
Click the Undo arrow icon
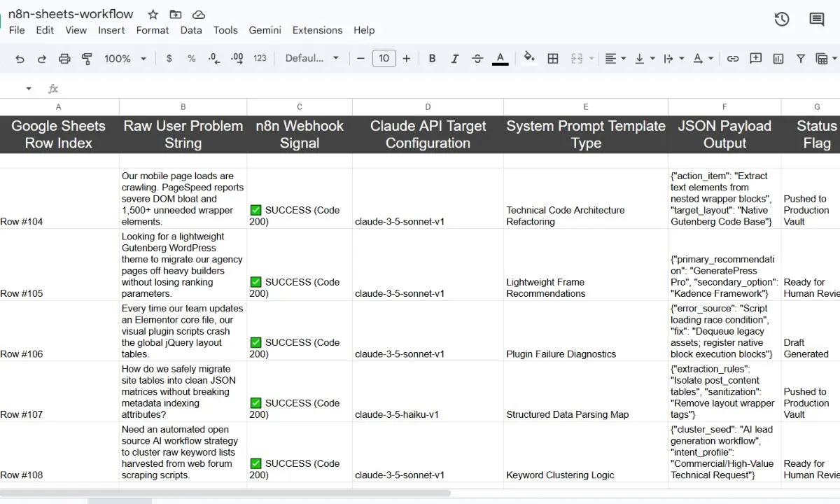[x=20, y=59]
